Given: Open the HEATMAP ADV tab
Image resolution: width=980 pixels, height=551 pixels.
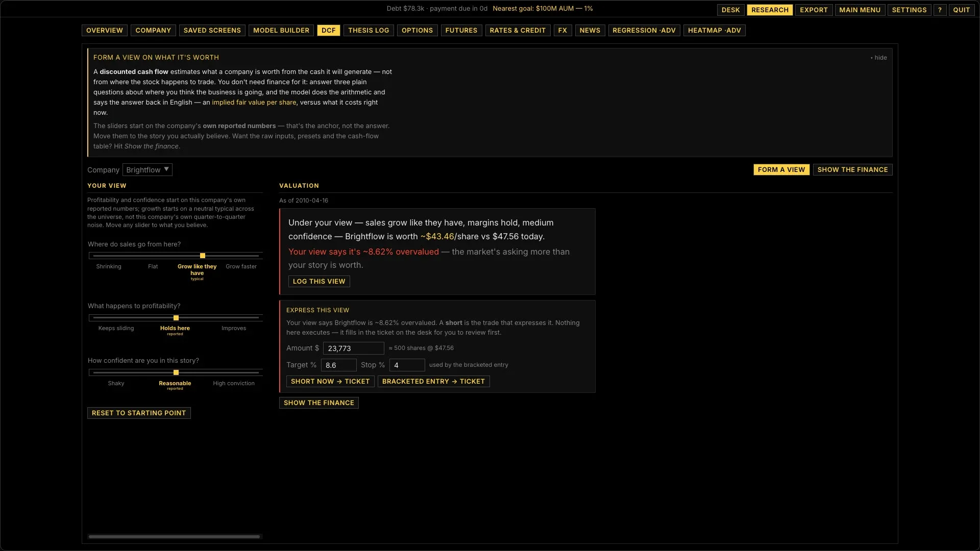Looking at the screenshot, I should pyautogui.click(x=714, y=31).
